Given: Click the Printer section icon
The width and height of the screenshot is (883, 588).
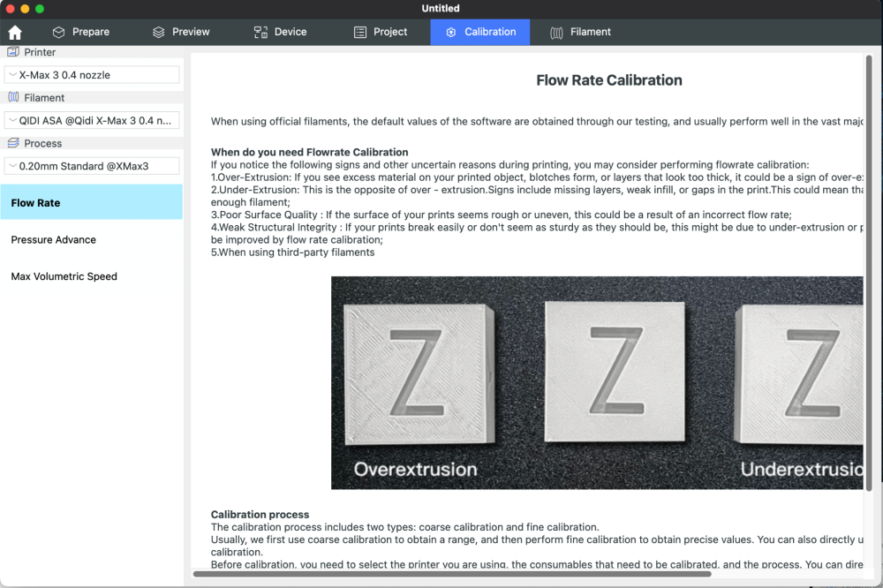Looking at the screenshot, I should 13,52.
